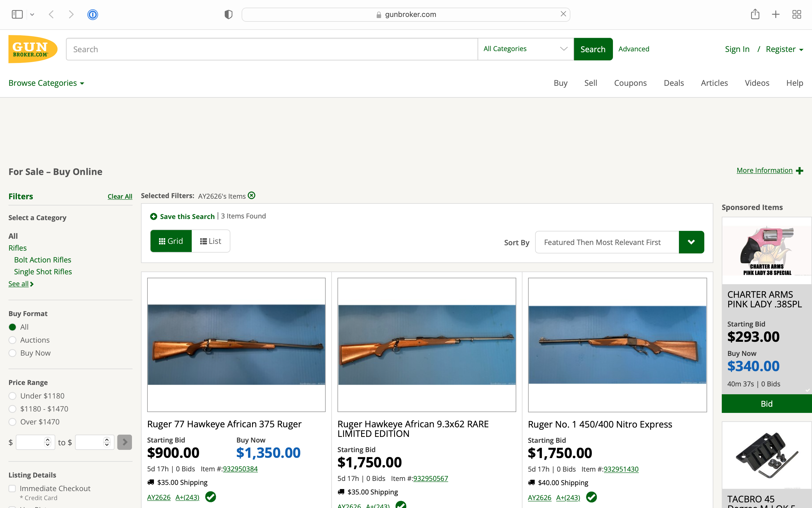
Task: Open the Articles menu item
Action: 714,83
